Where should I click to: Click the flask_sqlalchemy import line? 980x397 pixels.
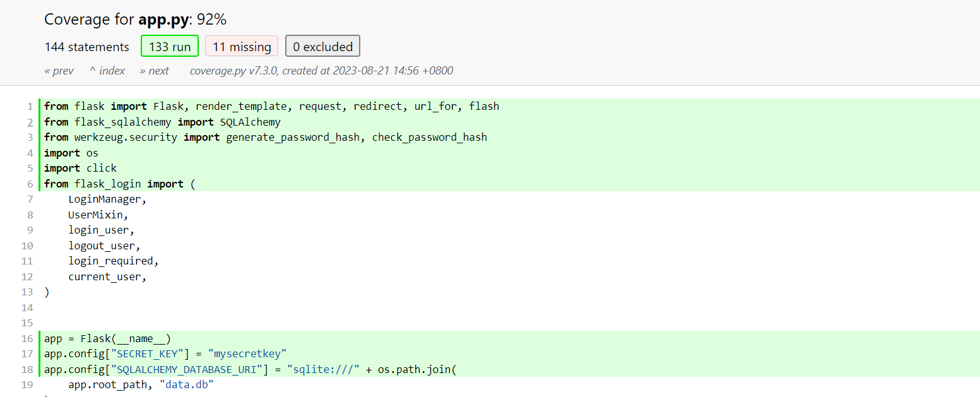pyautogui.click(x=511, y=122)
